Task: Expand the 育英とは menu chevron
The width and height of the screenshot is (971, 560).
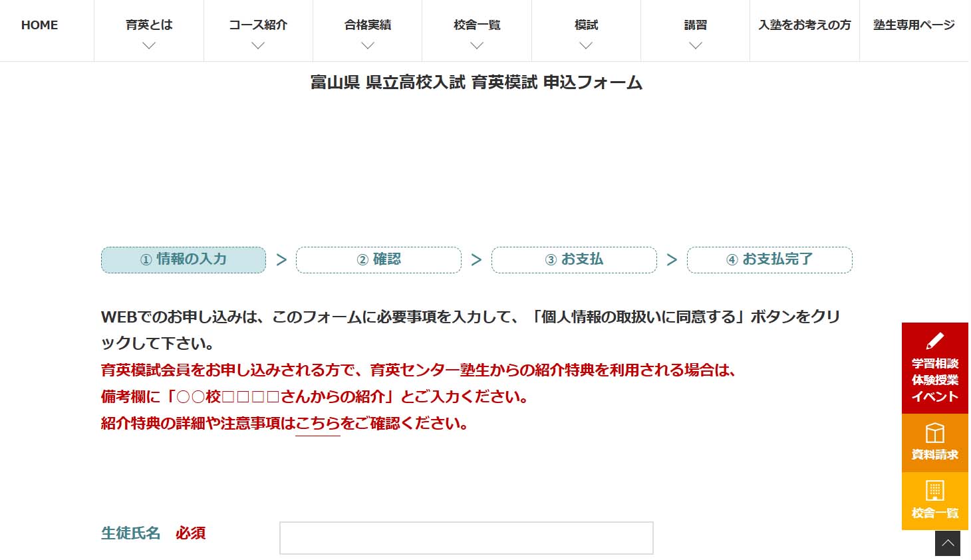Action: coord(149,46)
